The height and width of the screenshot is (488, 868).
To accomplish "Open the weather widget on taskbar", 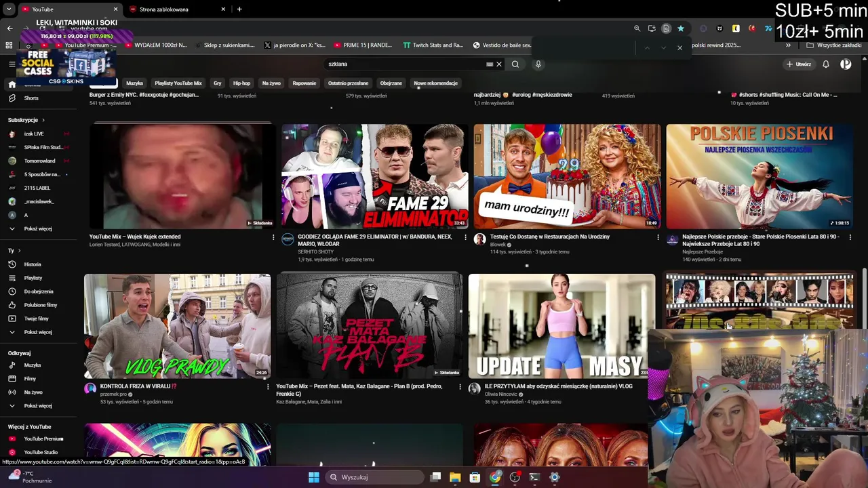I will point(28,476).
